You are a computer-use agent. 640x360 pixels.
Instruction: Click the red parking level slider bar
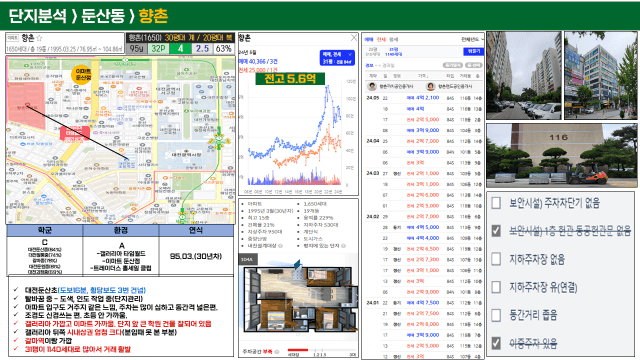coord(298,350)
